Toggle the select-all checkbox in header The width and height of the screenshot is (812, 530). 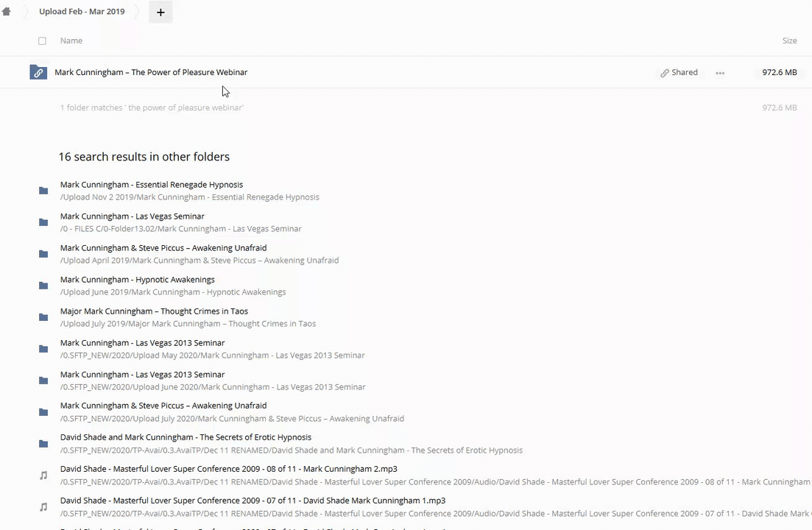[x=42, y=41]
